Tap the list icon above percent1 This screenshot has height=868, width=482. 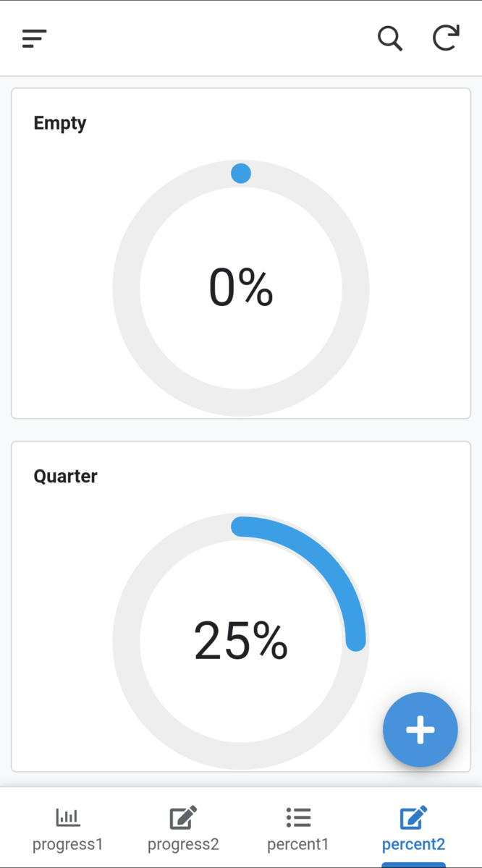point(297,816)
